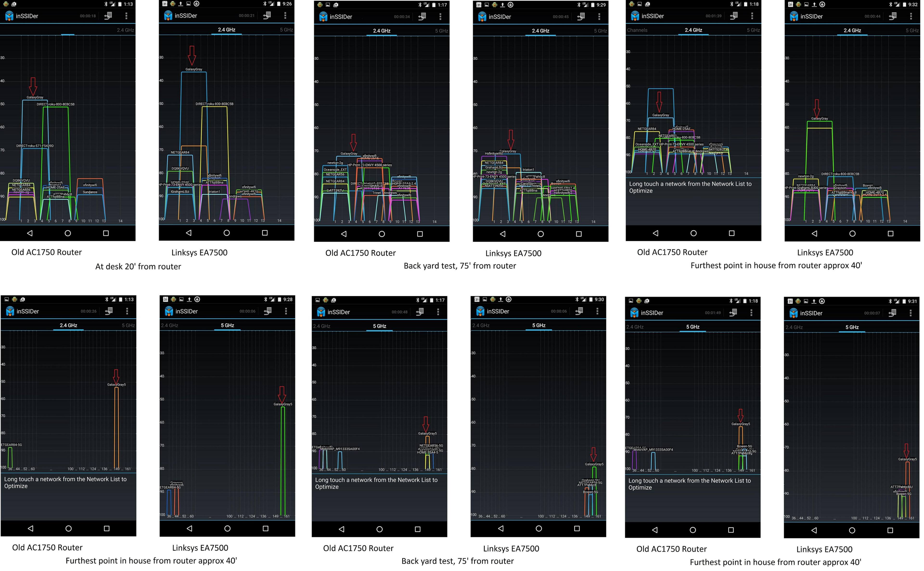Open overflow menu beside timer 00:00:34
This screenshot has width=924, height=571.
(440, 16)
